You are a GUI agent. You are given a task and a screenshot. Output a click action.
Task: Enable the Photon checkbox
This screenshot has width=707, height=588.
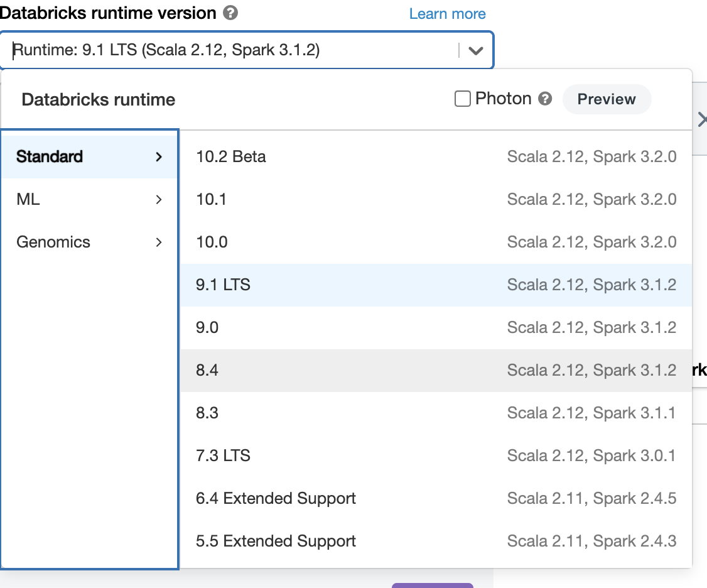click(x=463, y=99)
